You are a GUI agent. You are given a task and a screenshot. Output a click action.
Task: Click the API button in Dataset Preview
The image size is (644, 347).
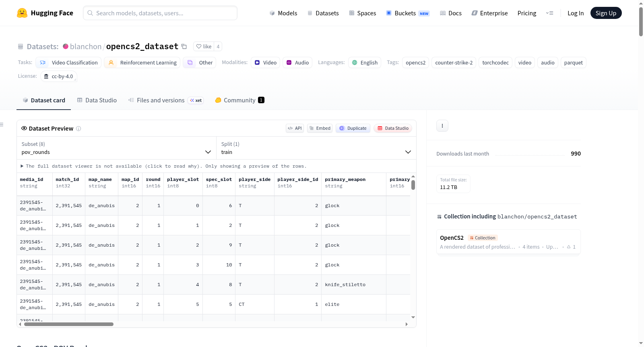pyautogui.click(x=295, y=128)
